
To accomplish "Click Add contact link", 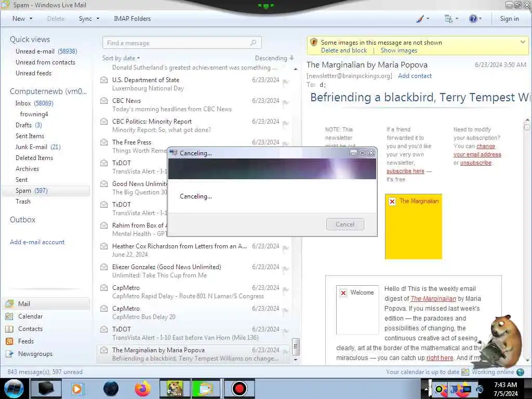I will 415,76.
